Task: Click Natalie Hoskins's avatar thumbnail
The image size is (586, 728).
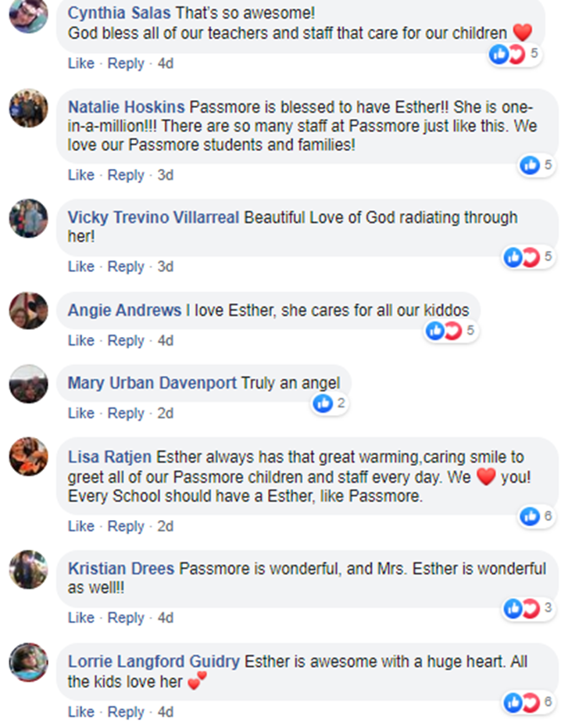Action: click(28, 108)
